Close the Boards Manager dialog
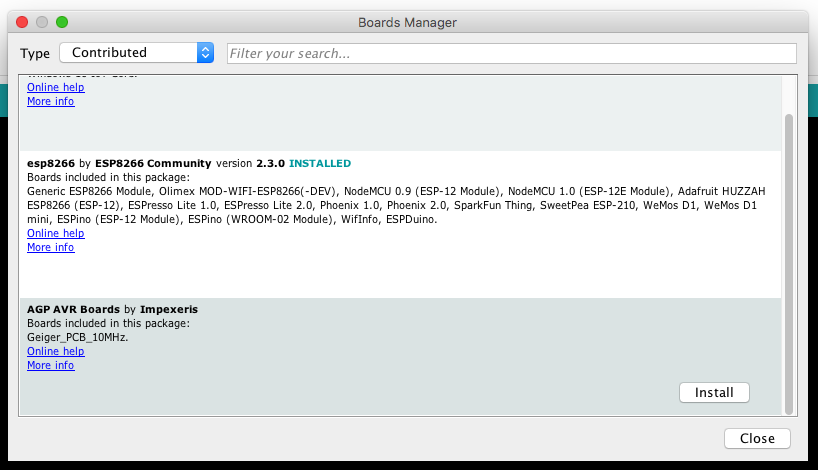The height and width of the screenshot is (470, 818). point(757,438)
